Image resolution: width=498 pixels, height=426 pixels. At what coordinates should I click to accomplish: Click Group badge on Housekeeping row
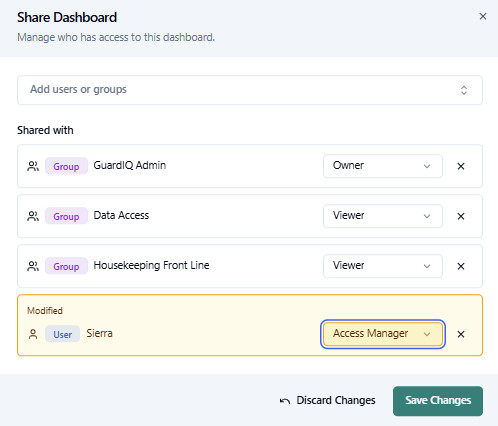[x=66, y=266]
